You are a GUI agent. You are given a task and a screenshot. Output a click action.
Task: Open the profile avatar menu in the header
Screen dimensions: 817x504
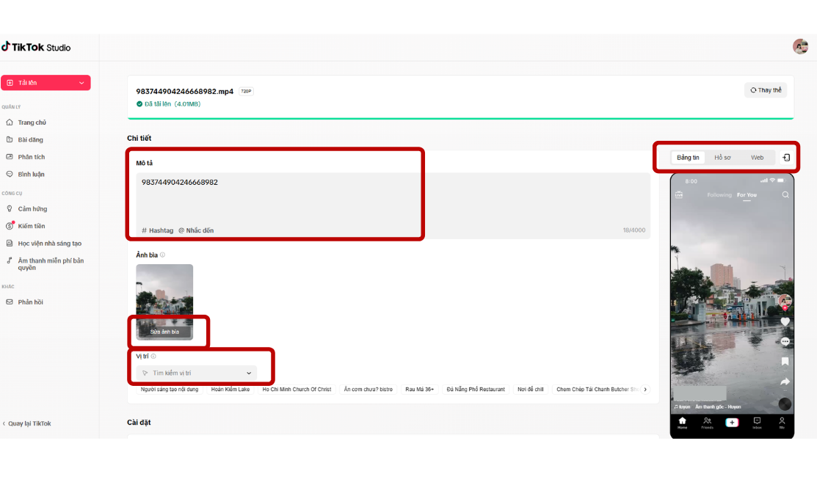pos(800,46)
